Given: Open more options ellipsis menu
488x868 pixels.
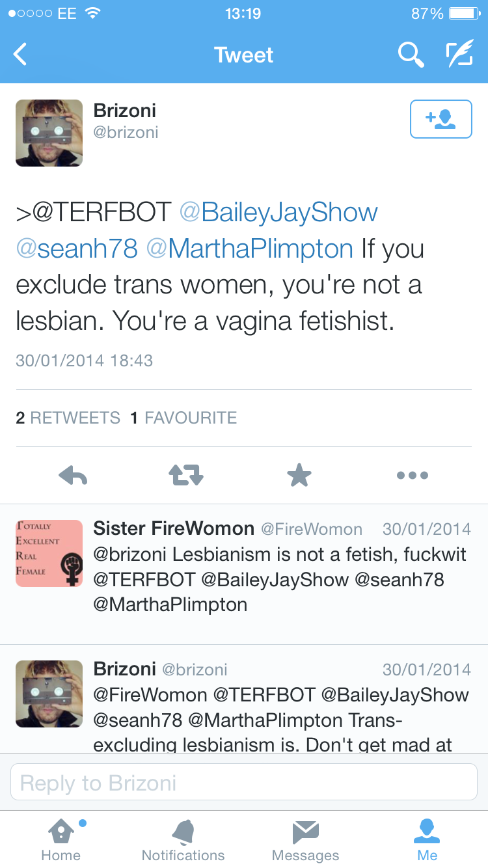Looking at the screenshot, I should 413,476.
